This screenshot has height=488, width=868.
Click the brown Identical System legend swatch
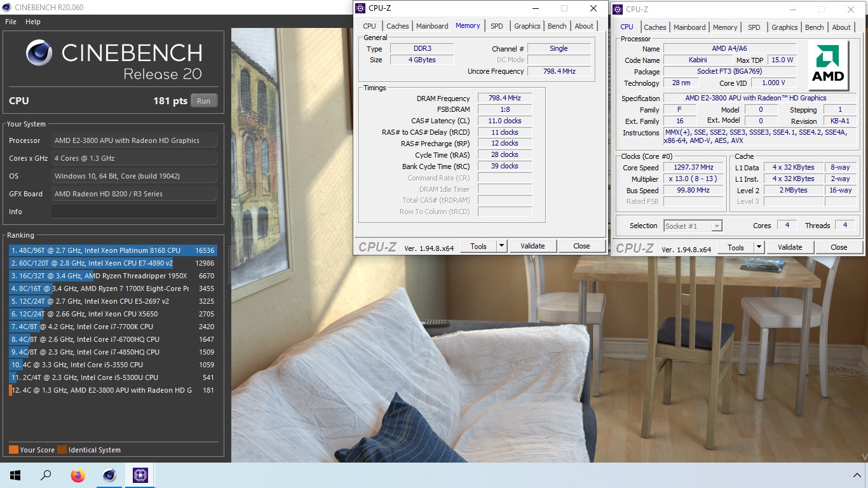[62, 450]
